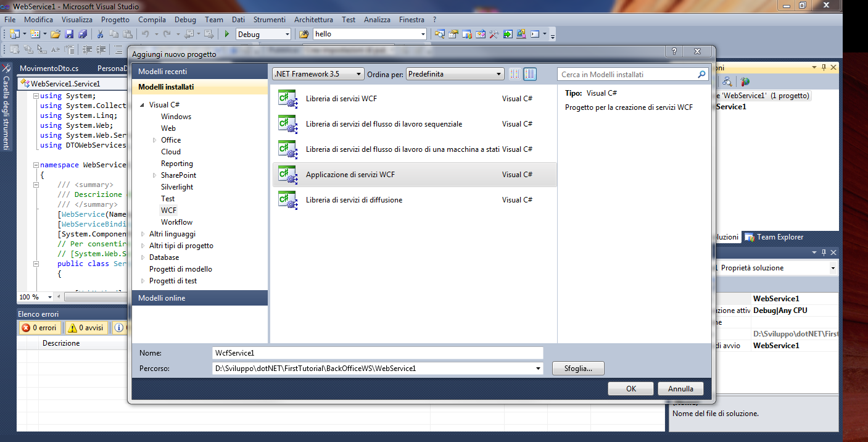Viewport: 868px width, 442px height.
Task: Click the Nome text field
Action: point(378,353)
